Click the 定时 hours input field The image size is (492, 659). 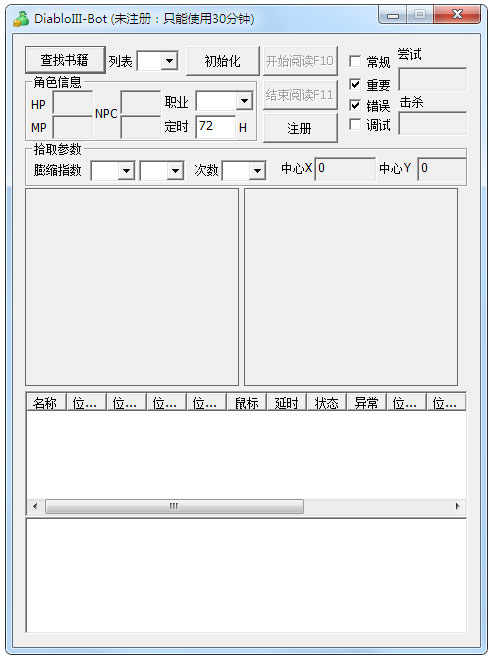[x=216, y=127]
